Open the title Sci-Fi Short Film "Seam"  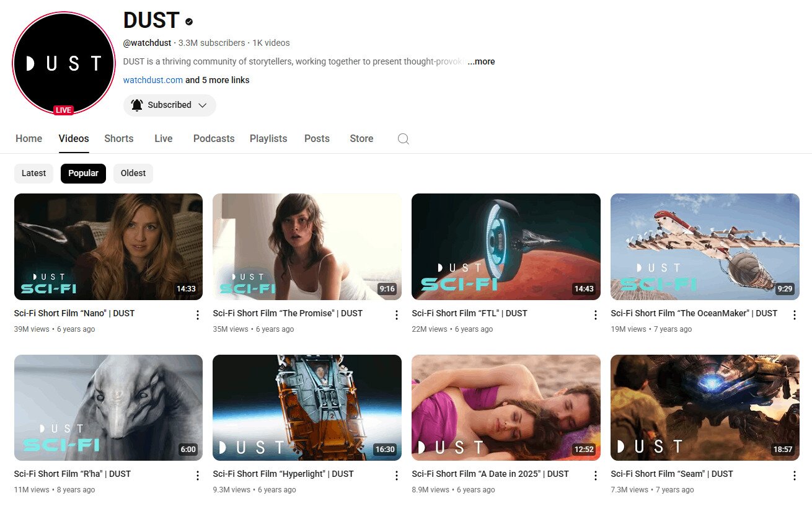[x=672, y=474]
